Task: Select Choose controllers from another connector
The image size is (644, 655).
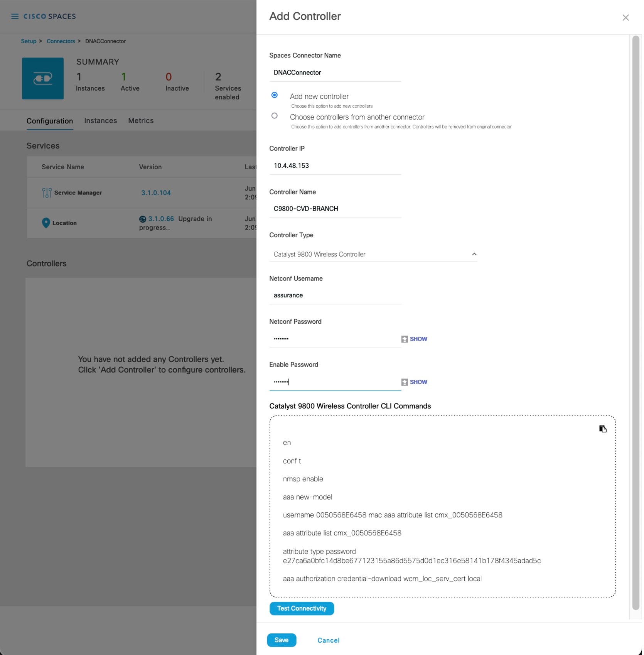Action: pyautogui.click(x=275, y=116)
